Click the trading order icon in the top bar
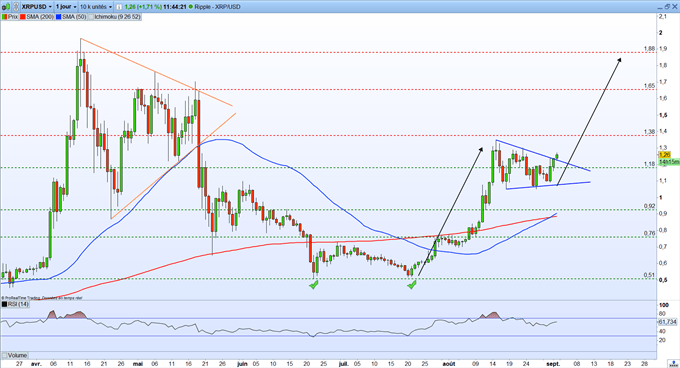 coord(6,7)
